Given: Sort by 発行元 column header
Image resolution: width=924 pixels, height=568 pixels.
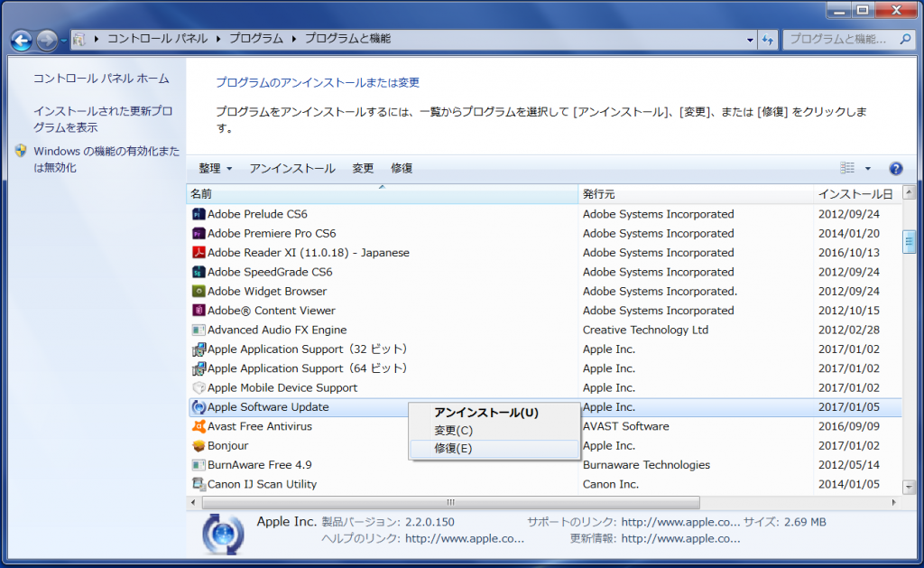Looking at the screenshot, I should point(696,194).
